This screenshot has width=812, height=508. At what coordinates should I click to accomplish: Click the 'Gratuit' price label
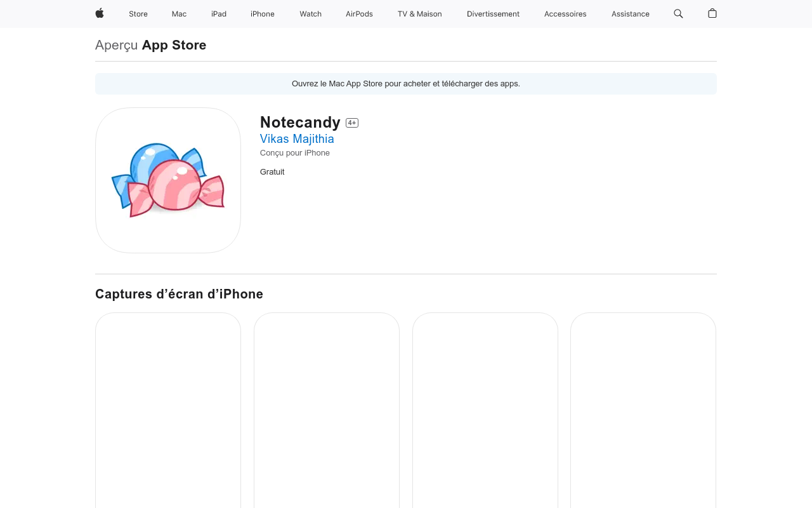click(272, 172)
